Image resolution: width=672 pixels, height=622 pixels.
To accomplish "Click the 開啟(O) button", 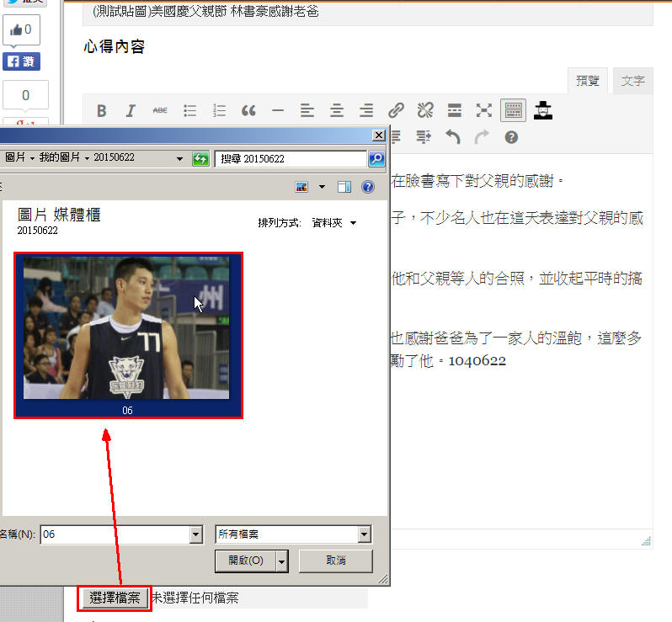I will [x=245, y=561].
